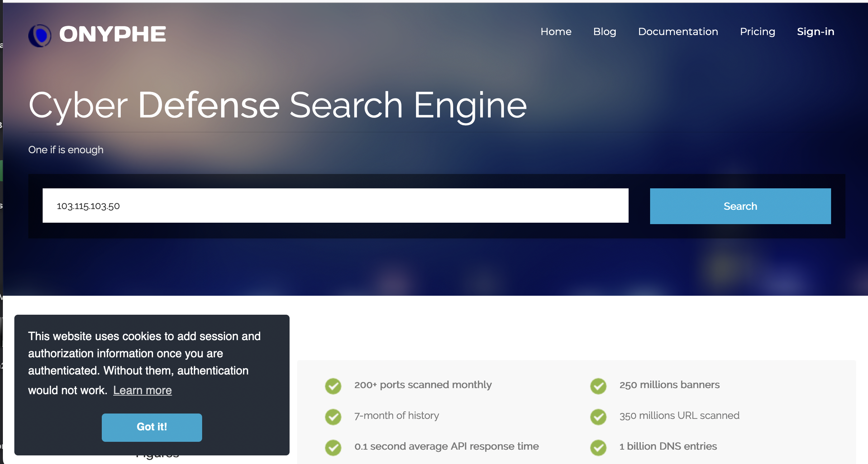Click the checkmark beside 350 millions URL scanned
The width and height of the screenshot is (868, 464).
598,417
